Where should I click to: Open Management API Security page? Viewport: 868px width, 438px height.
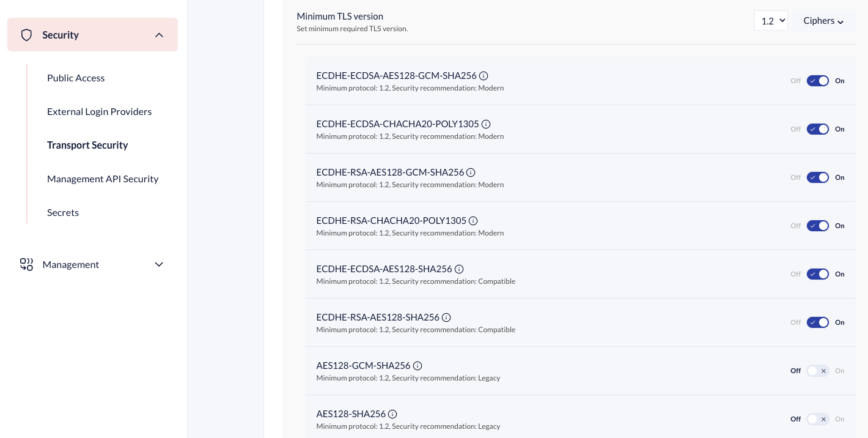click(103, 179)
